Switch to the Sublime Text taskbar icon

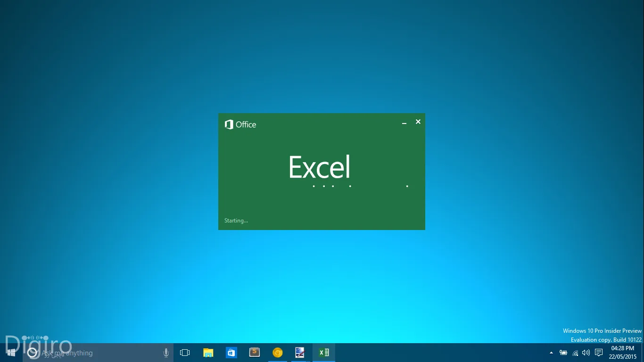(x=254, y=353)
